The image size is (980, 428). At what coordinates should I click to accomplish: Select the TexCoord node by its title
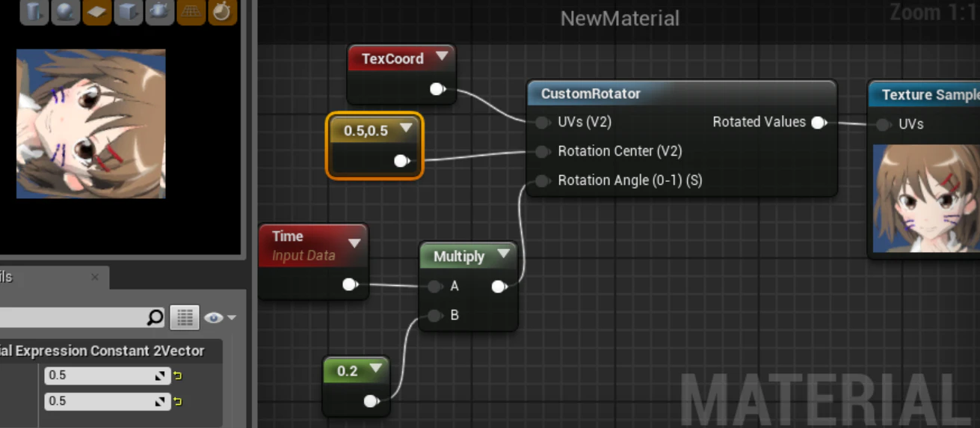tap(392, 58)
